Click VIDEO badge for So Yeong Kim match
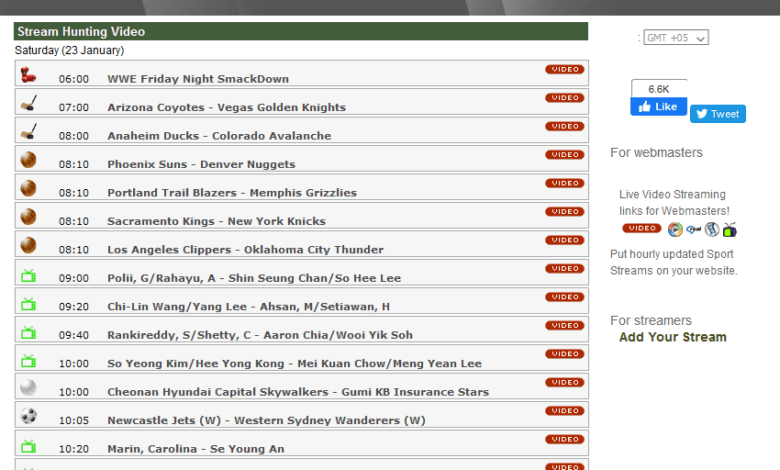The height and width of the screenshot is (470, 780). (x=565, y=354)
